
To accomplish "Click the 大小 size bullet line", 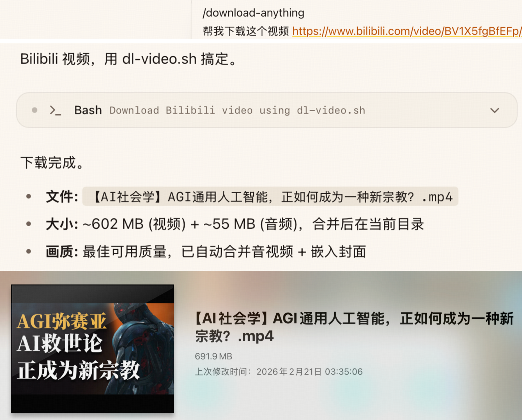I will tap(234, 224).
